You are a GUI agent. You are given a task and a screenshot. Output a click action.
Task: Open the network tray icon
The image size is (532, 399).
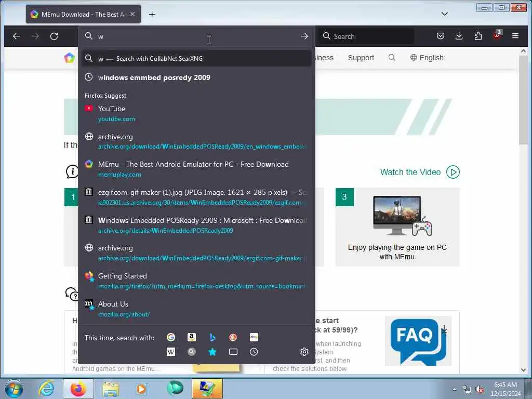[467, 390]
